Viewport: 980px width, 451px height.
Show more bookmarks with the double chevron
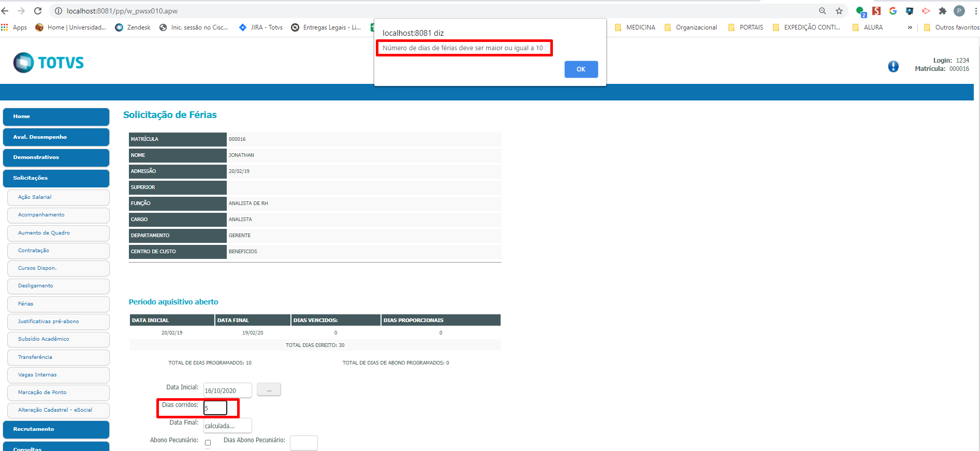(910, 27)
